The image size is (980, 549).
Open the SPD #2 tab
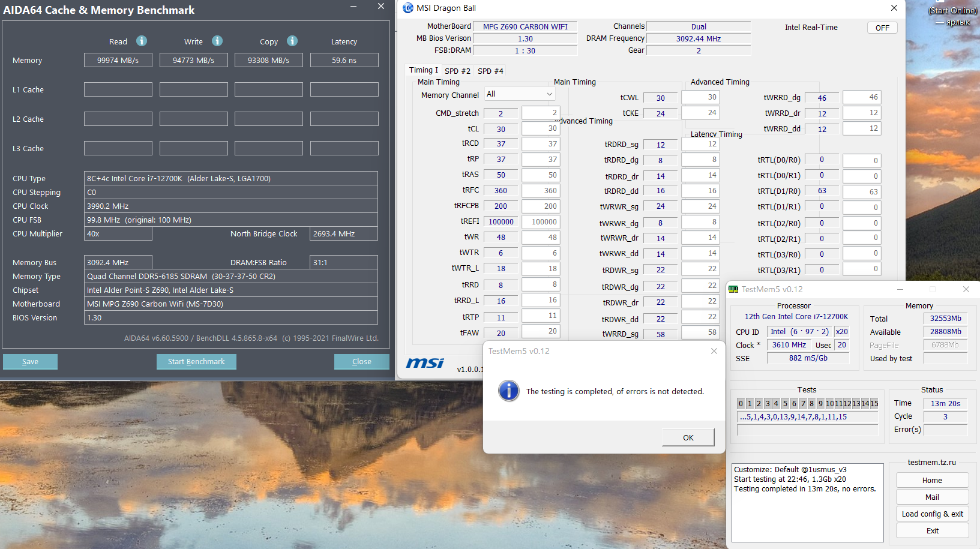(x=458, y=71)
